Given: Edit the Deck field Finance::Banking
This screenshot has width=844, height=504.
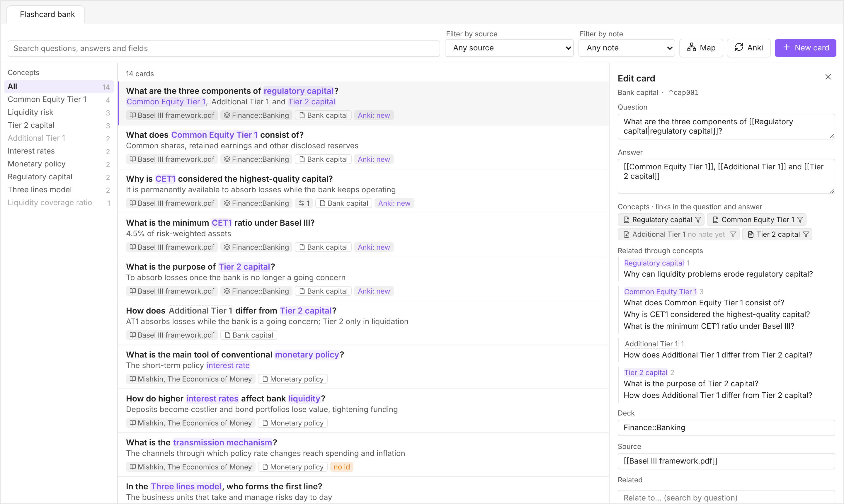Looking at the screenshot, I should (726, 428).
